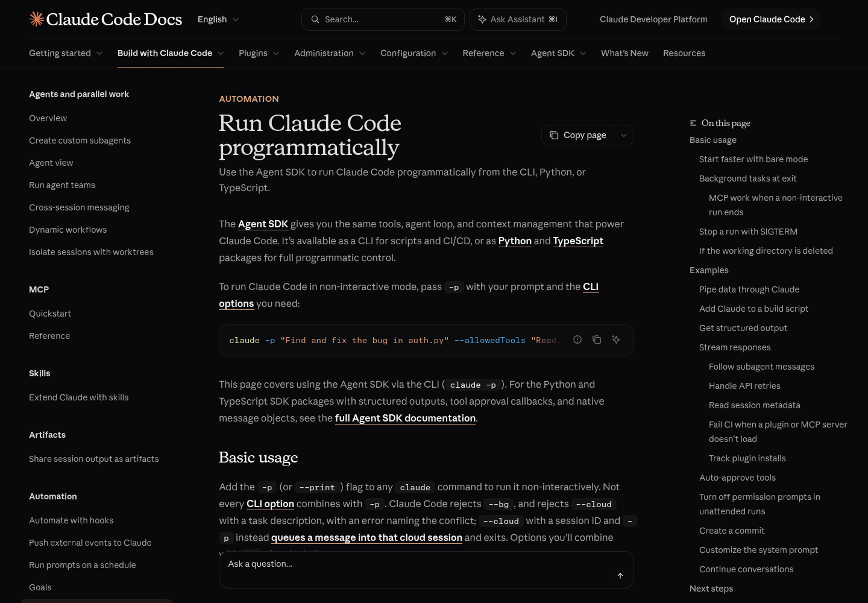The width and height of the screenshot is (868, 603).
Task: Submit question with the up arrow icon
Action: (x=620, y=576)
